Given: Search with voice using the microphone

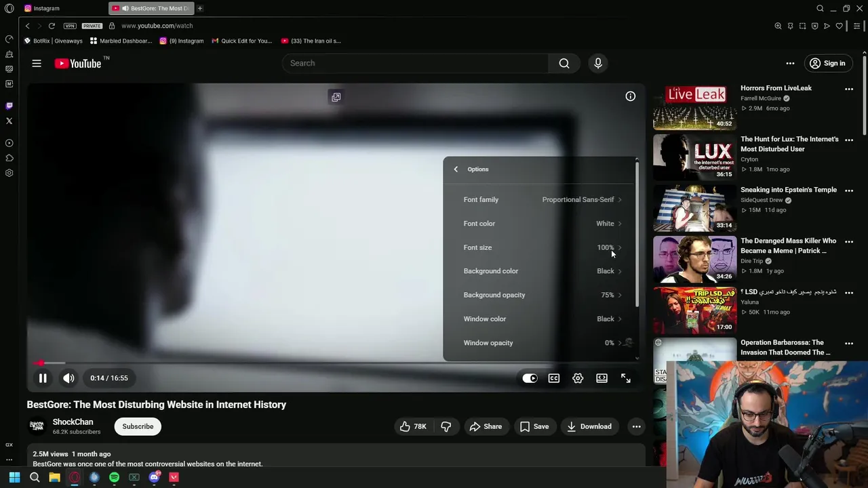Looking at the screenshot, I should click(x=597, y=63).
